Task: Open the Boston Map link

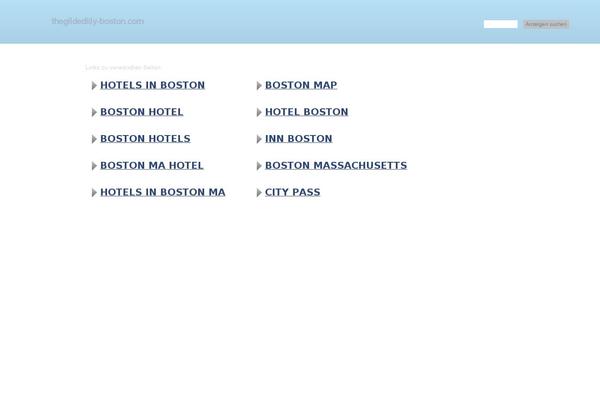Action: [300, 86]
